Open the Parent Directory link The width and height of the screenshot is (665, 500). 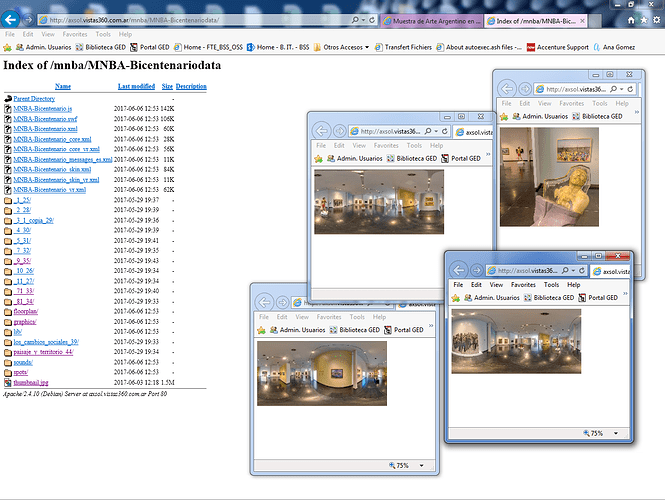pyautogui.click(x=34, y=98)
